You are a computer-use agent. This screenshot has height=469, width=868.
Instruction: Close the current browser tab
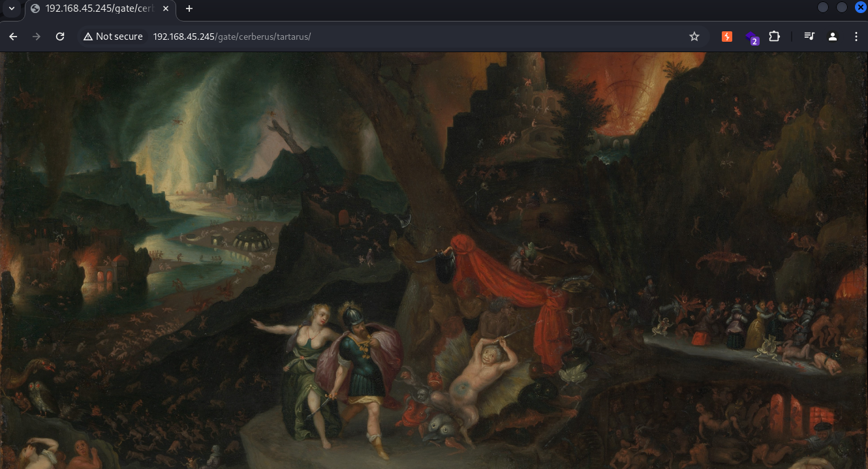click(164, 8)
